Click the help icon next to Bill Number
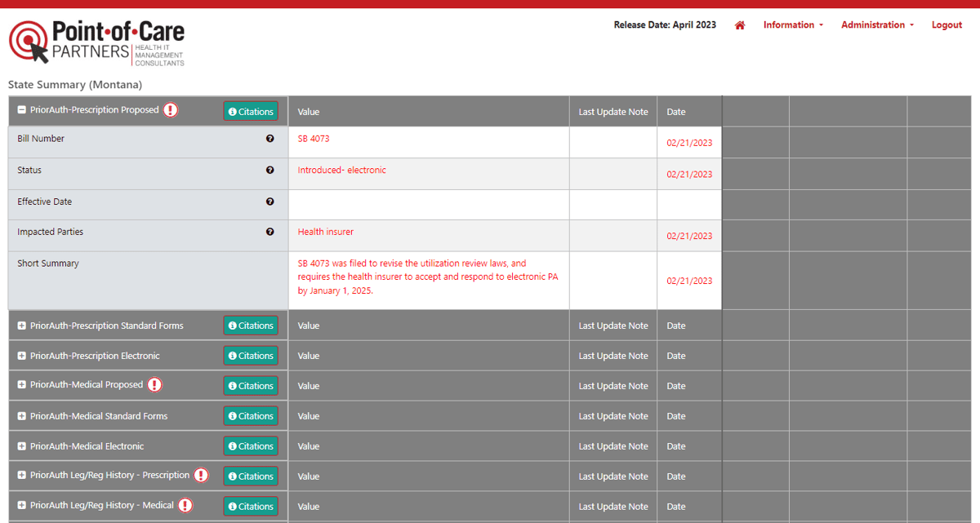This screenshot has height=523, width=980. click(x=270, y=139)
